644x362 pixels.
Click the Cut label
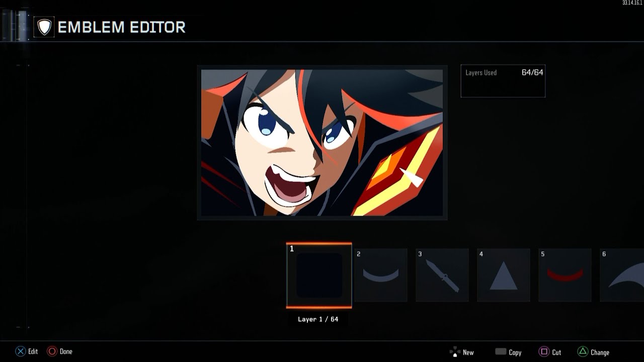[556, 352]
